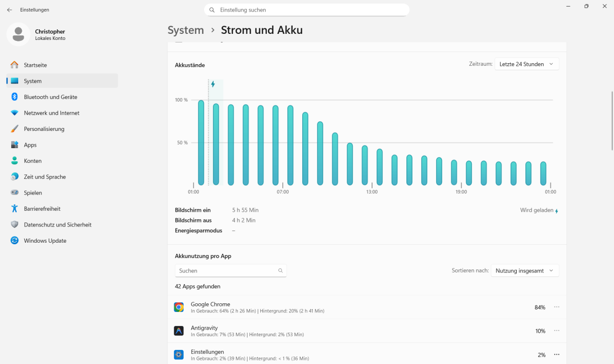Click the Antigravity app icon
This screenshot has height=364, width=614.
[179, 331]
